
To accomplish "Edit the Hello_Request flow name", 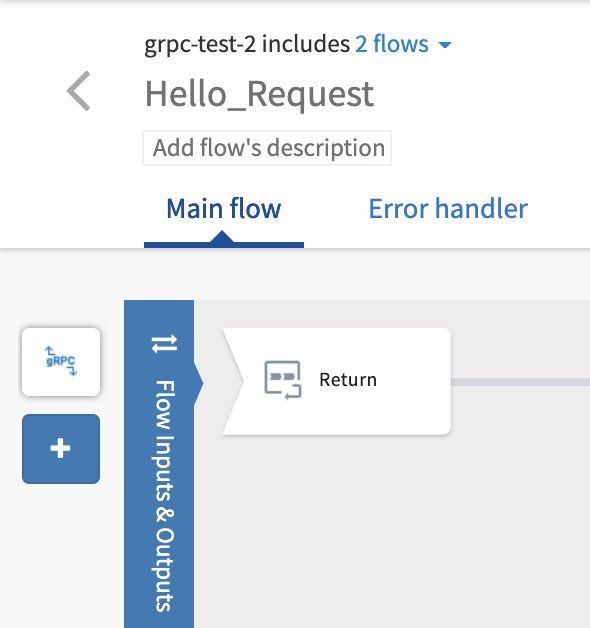I will pos(260,94).
